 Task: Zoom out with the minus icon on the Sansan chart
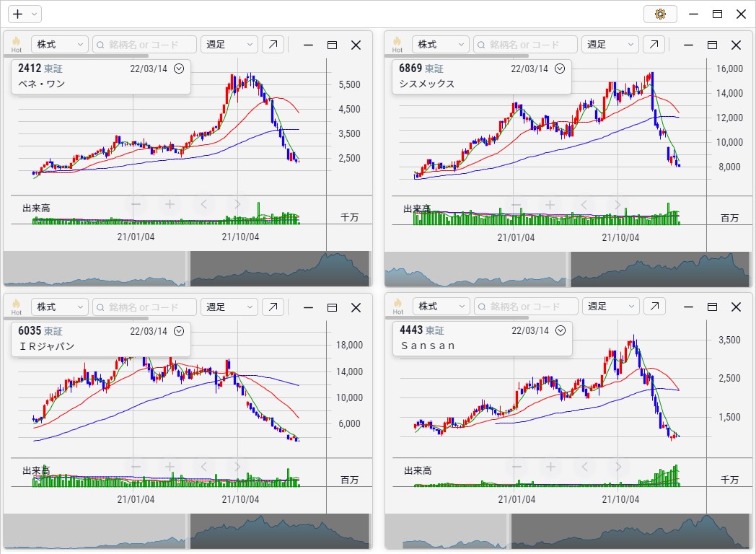(x=517, y=467)
